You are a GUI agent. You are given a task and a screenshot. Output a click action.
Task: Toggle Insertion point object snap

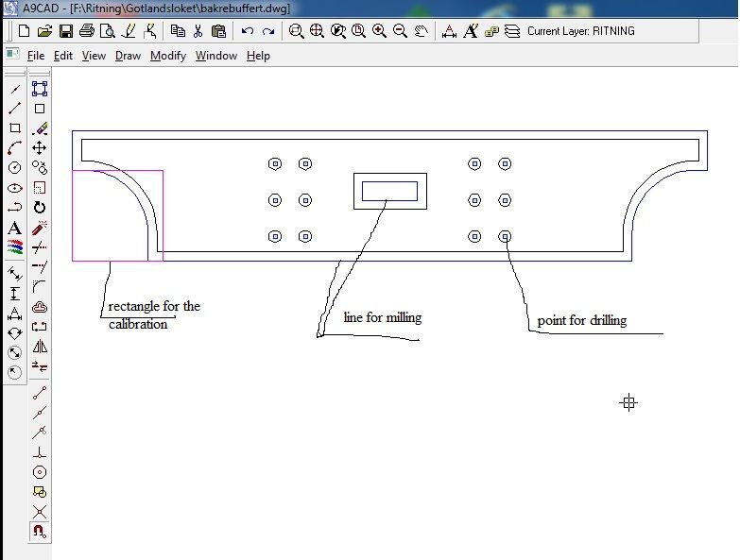pyautogui.click(x=40, y=492)
